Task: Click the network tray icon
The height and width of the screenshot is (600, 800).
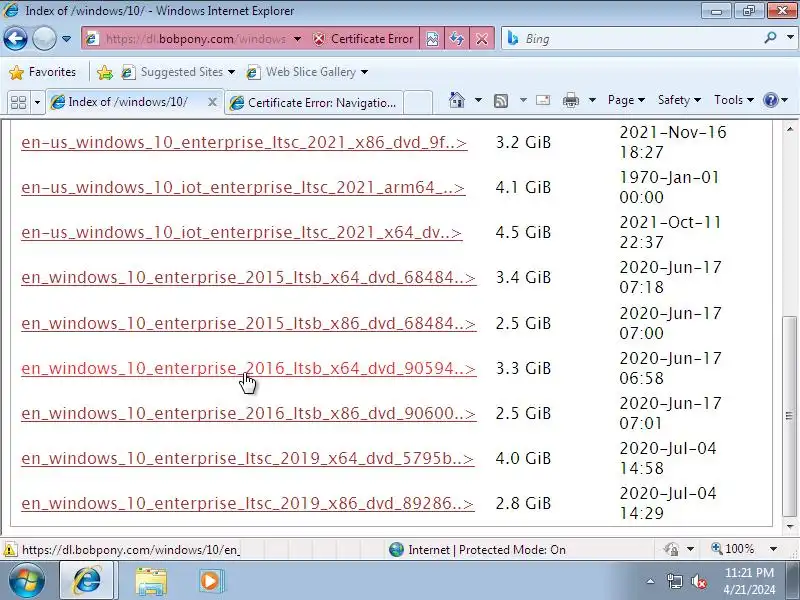Action: coord(674,581)
